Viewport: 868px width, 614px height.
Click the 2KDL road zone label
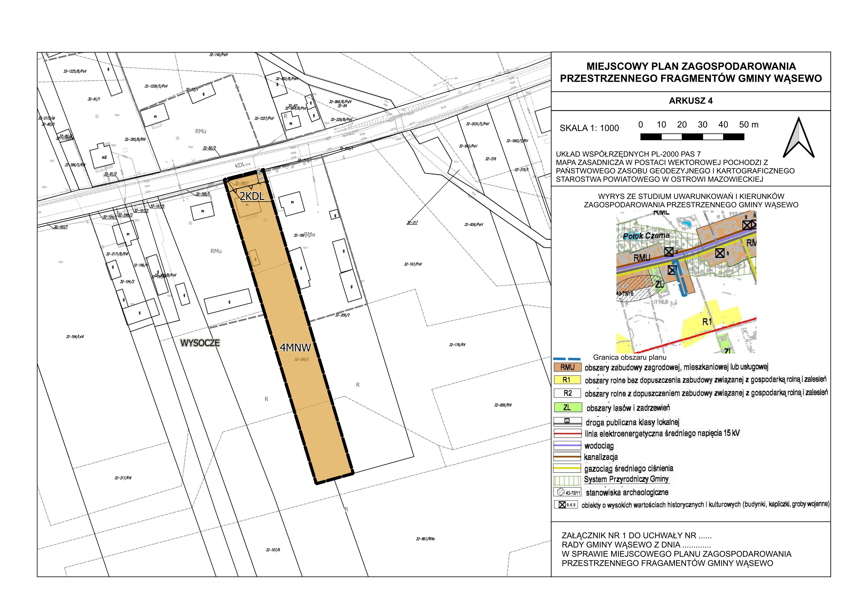pyautogui.click(x=252, y=196)
